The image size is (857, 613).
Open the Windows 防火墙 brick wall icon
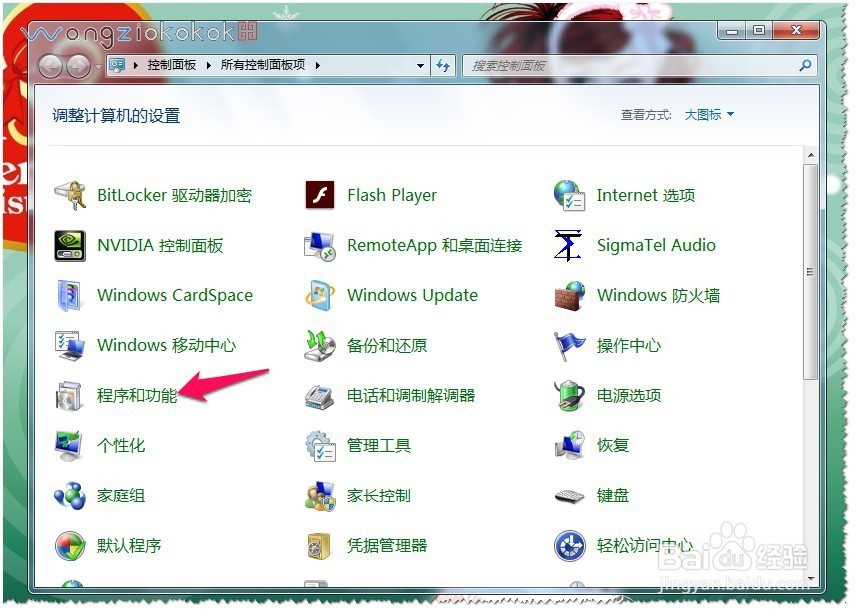[570, 296]
